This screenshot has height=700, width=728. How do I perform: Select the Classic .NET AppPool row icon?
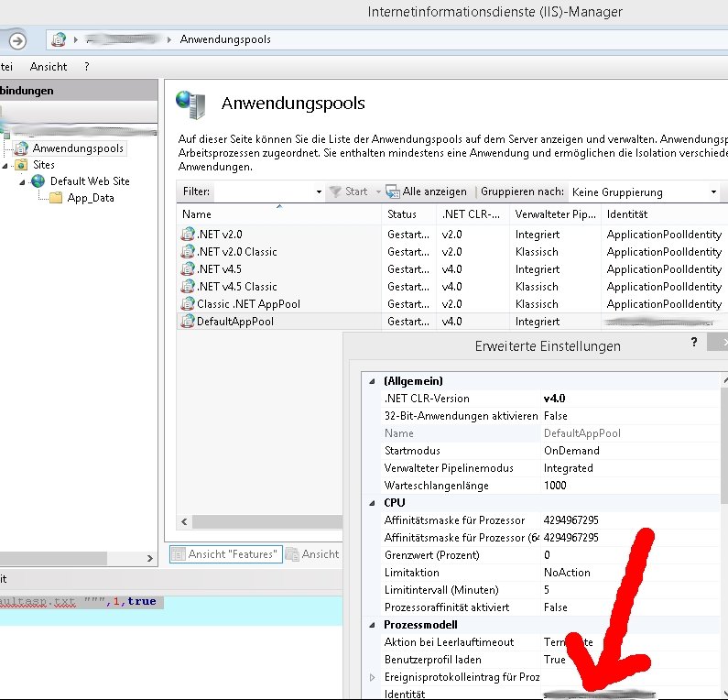[x=189, y=304]
